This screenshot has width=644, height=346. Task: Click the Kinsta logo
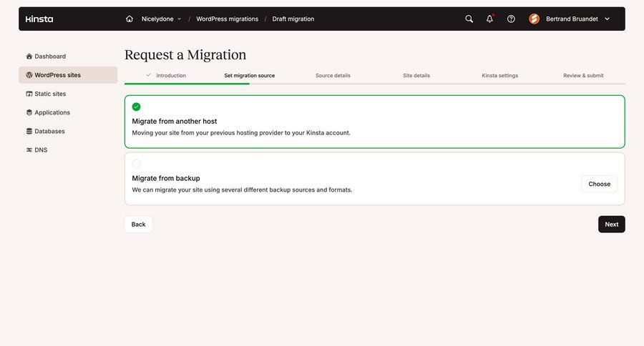coord(39,19)
